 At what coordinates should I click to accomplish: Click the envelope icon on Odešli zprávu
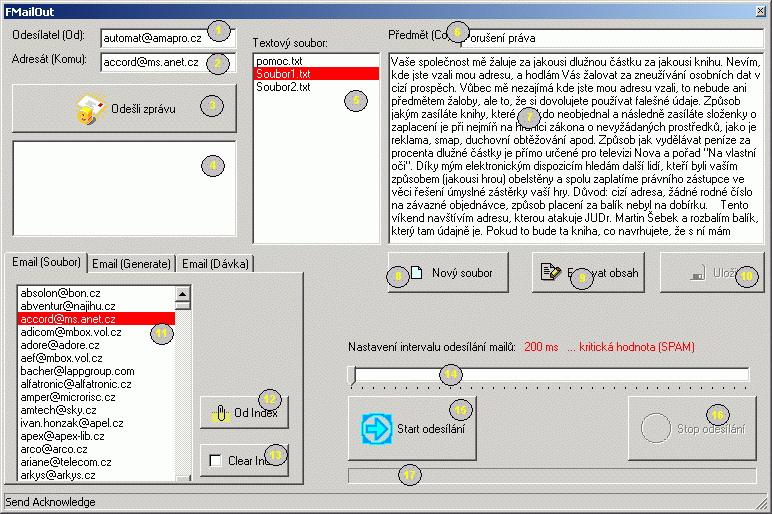tap(91, 108)
